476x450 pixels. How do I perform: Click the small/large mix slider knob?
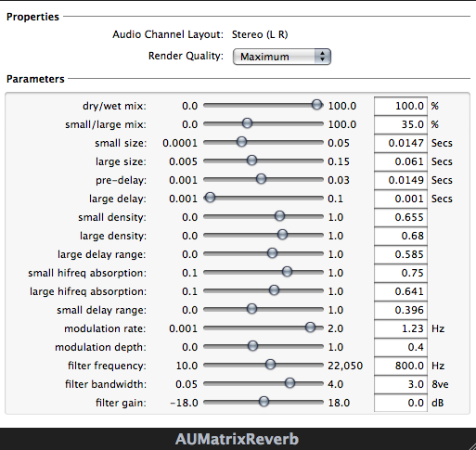(x=247, y=123)
